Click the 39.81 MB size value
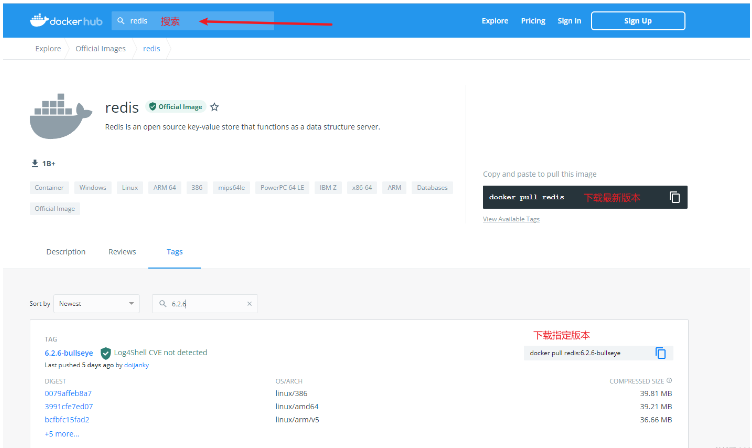The height and width of the screenshot is (448, 752). tap(656, 393)
